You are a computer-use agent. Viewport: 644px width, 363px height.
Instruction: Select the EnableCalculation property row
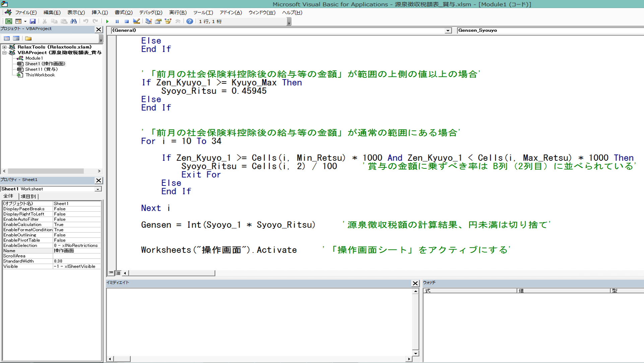point(52,225)
